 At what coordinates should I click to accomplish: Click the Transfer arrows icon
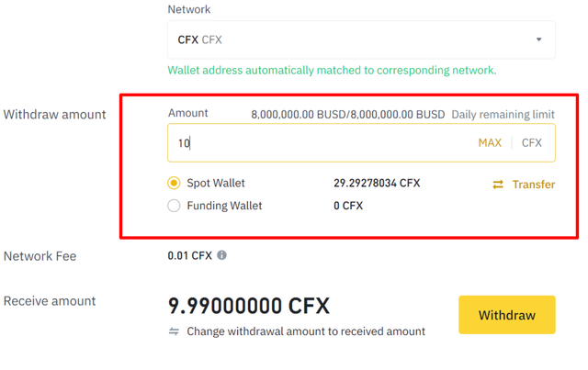point(498,185)
